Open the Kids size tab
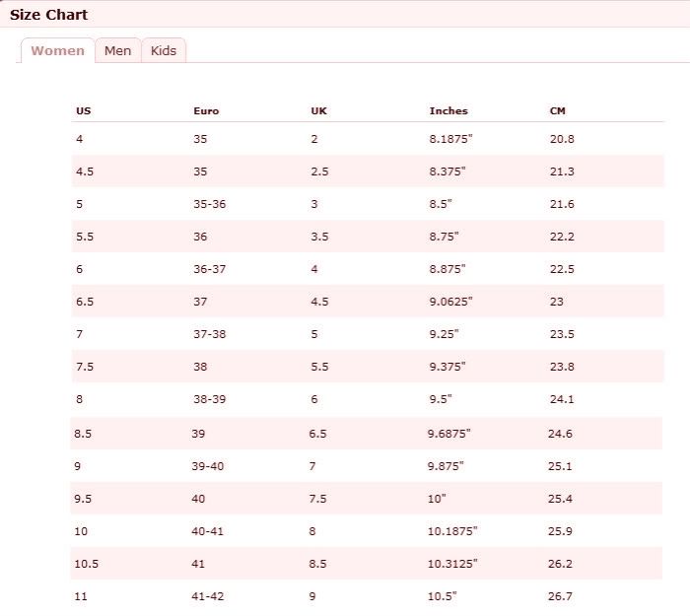690x616 pixels. [164, 50]
